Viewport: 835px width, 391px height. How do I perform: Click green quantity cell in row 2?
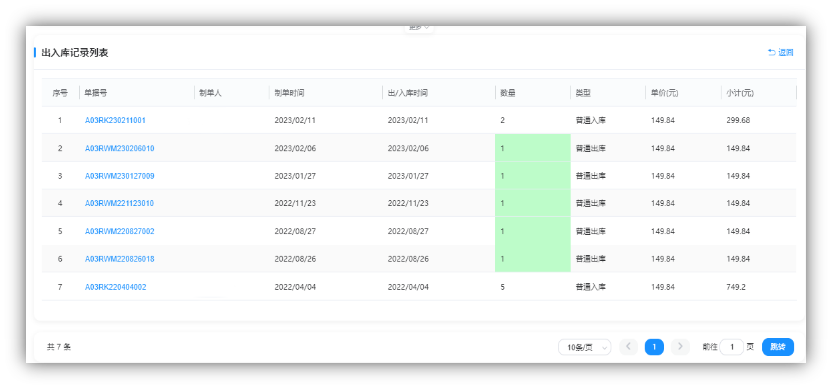(x=533, y=148)
